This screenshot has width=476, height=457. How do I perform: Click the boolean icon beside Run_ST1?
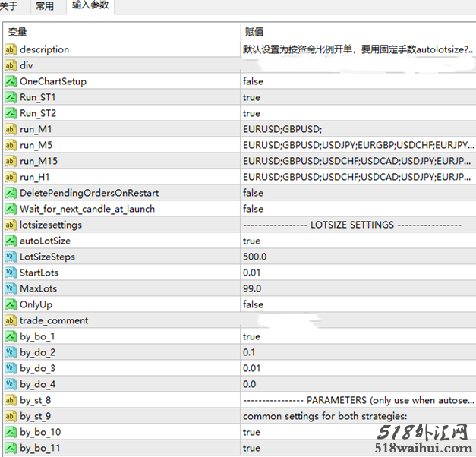point(11,97)
